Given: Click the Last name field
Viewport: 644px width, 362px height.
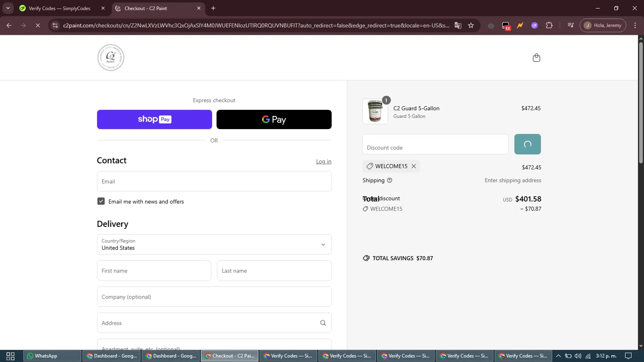Looking at the screenshot, I should [274, 271].
